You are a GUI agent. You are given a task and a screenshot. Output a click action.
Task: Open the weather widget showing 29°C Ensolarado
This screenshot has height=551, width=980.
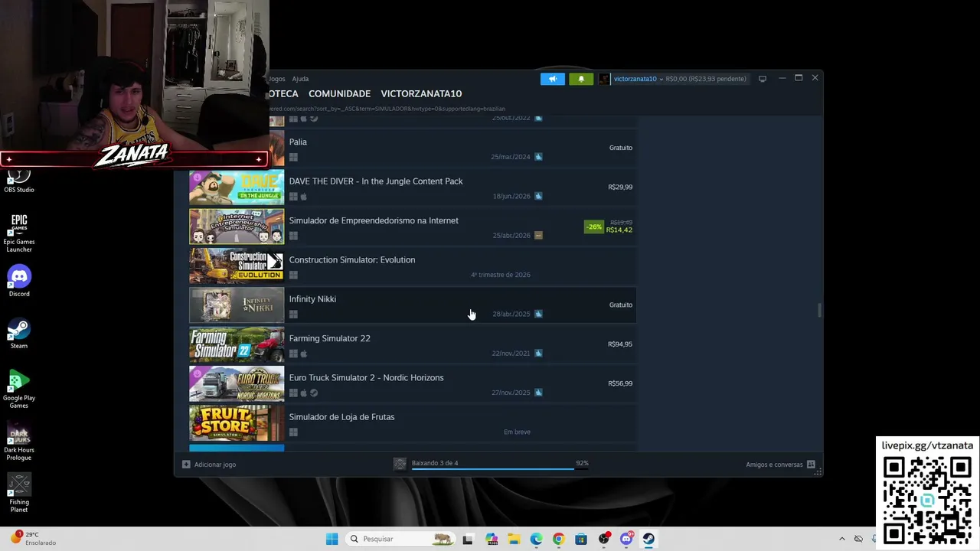[34, 539]
